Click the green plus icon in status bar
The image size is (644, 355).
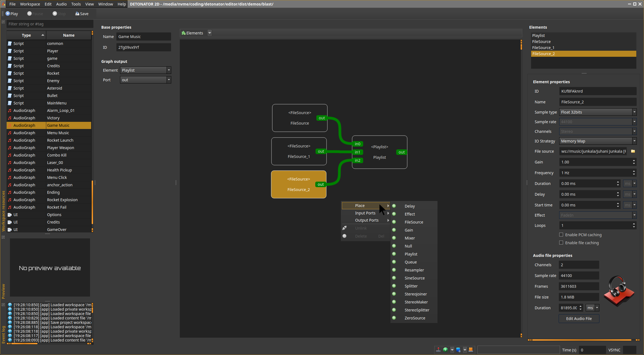tap(445, 350)
